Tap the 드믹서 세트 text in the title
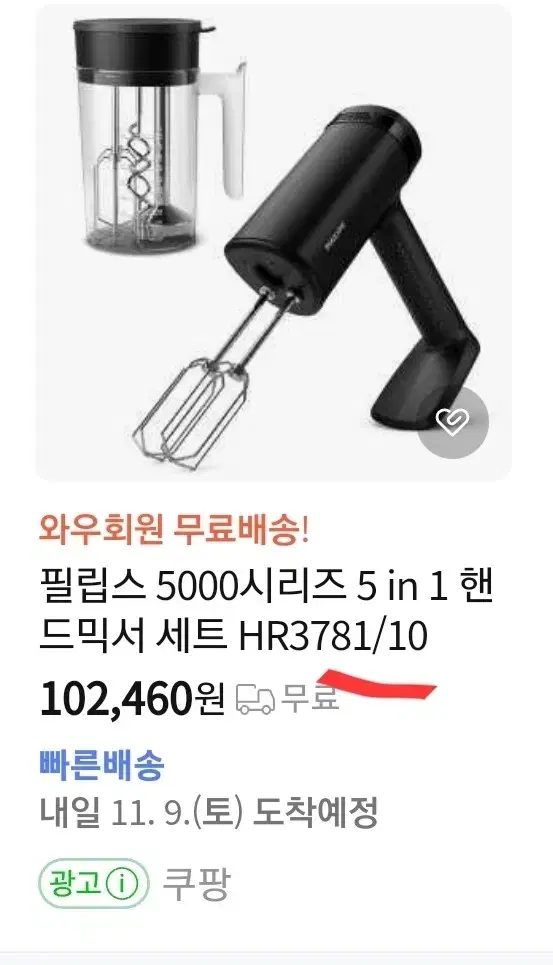The height and width of the screenshot is (965, 553). click(x=132, y=636)
